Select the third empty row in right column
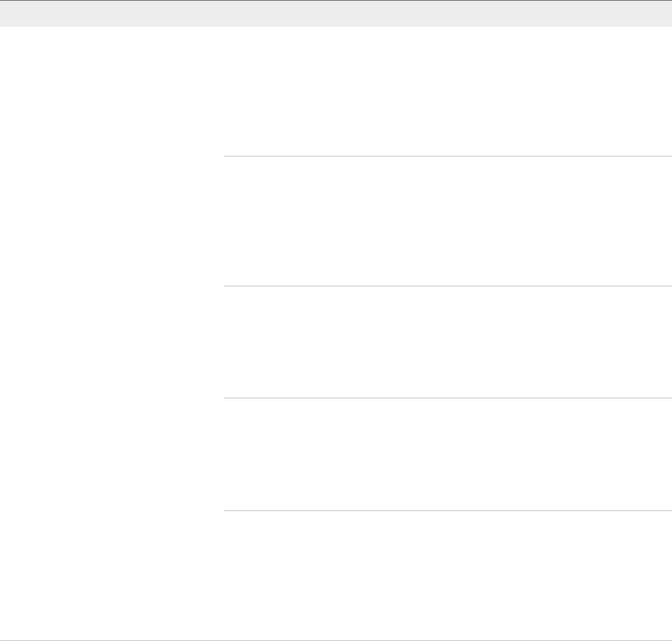This screenshot has height=641, width=672. click(447, 342)
